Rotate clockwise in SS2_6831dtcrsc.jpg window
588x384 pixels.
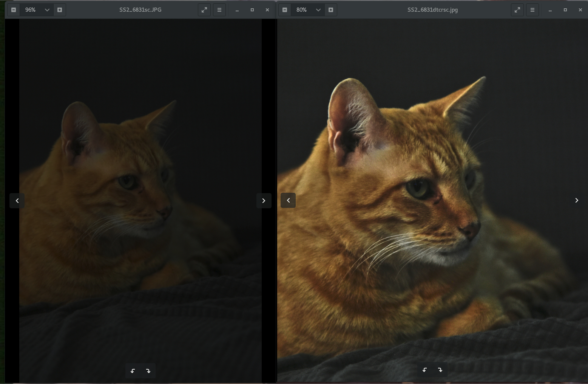440,370
